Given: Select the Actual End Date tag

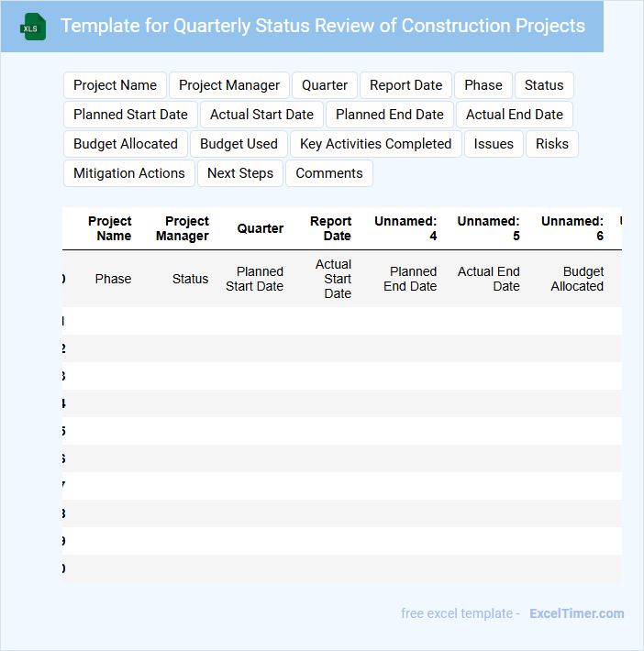Looking at the screenshot, I should tap(515, 115).
